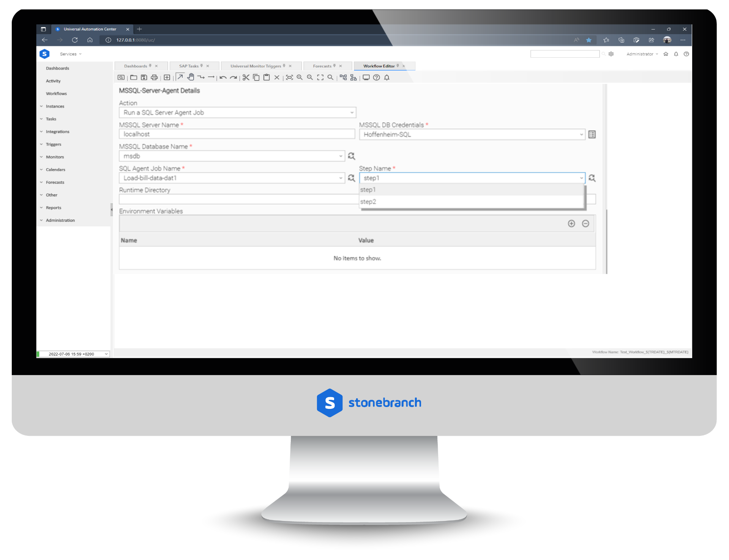Click Remove environment variable minus button

click(x=585, y=222)
